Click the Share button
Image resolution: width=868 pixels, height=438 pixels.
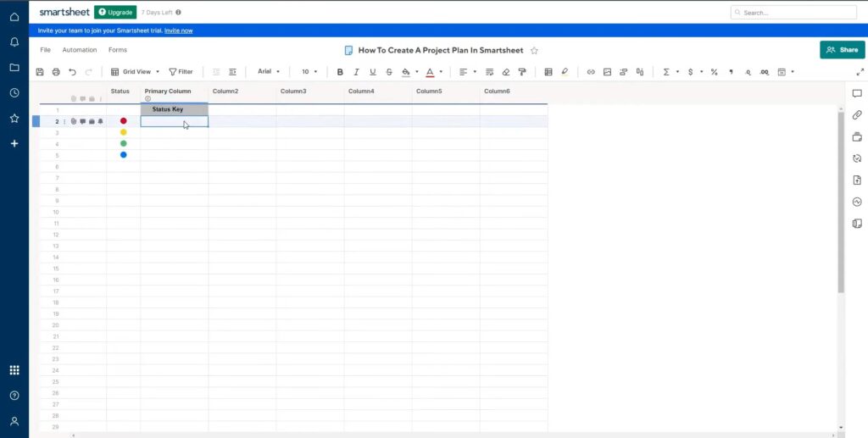point(842,50)
